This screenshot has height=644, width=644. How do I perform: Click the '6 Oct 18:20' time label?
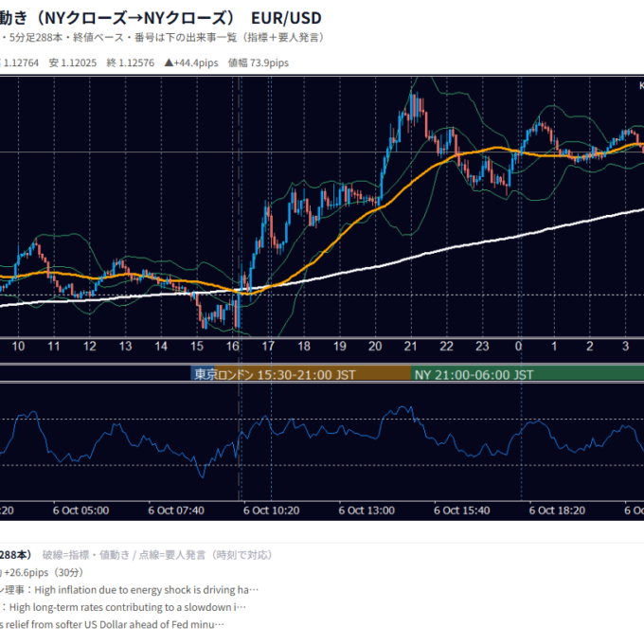557,510
